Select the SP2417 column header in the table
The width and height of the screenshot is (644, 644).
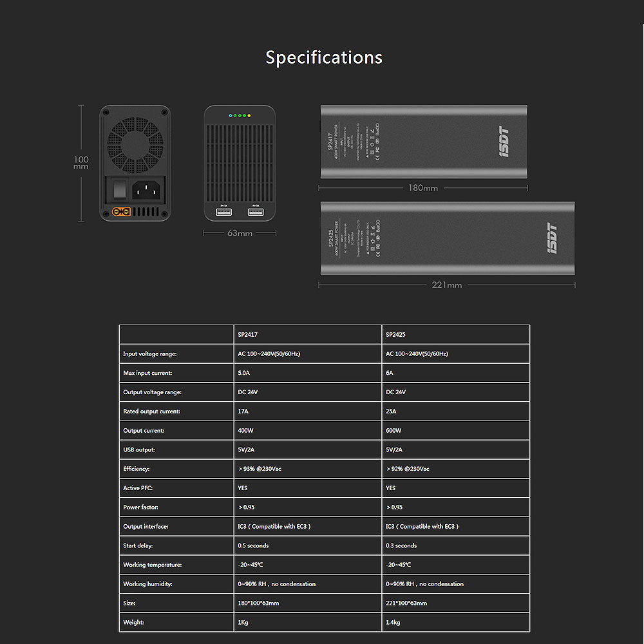point(248,335)
